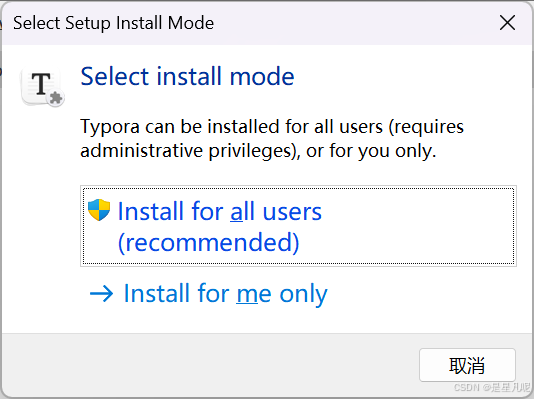Click the Typora setup T icon
This screenshot has height=399, width=534.
pyautogui.click(x=43, y=86)
